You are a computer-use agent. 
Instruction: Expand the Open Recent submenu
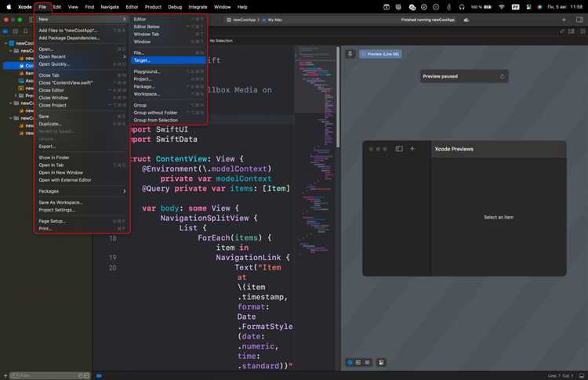[x=82, y=56]
